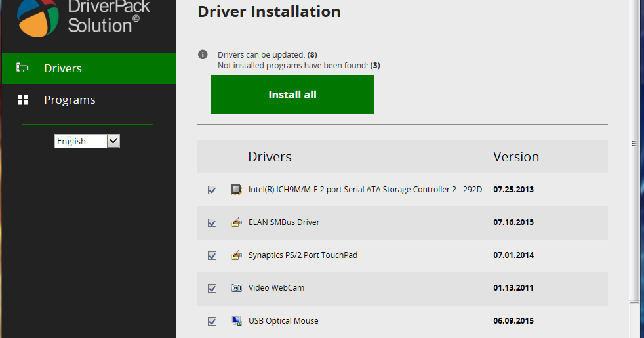Viewport: 644px width, 338px height.
Task: Switch to the Programs section
Action: [x=89, y=100]
